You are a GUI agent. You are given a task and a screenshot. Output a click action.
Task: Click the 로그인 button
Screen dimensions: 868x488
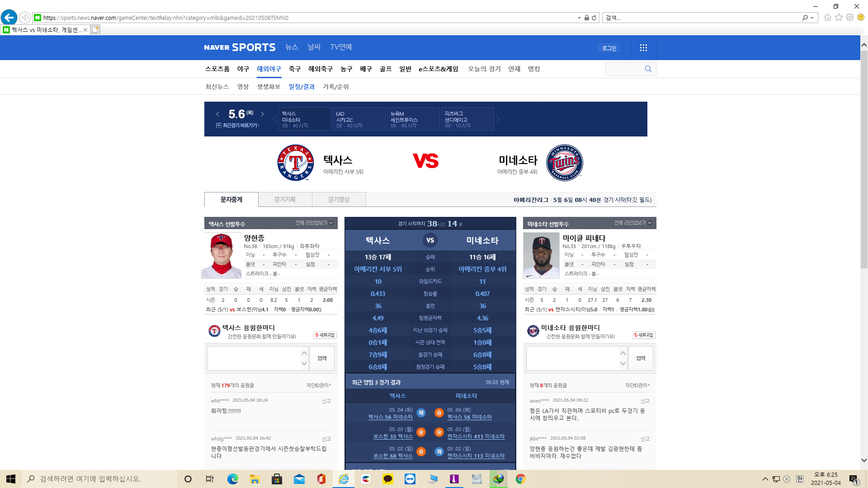[609, 48]
